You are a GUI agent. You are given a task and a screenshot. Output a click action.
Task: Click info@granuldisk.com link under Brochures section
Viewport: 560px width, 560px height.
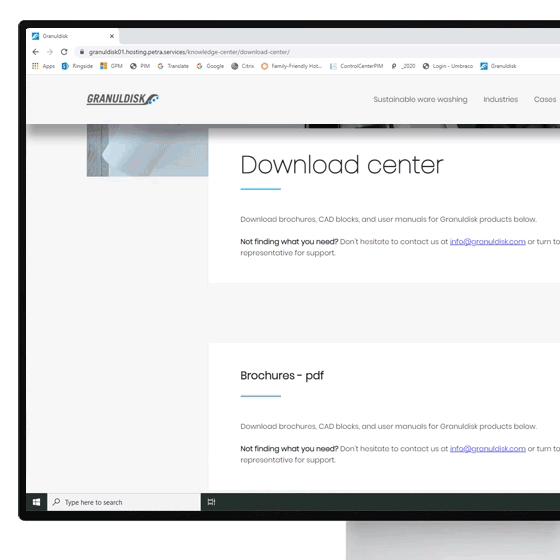(487, 449)
